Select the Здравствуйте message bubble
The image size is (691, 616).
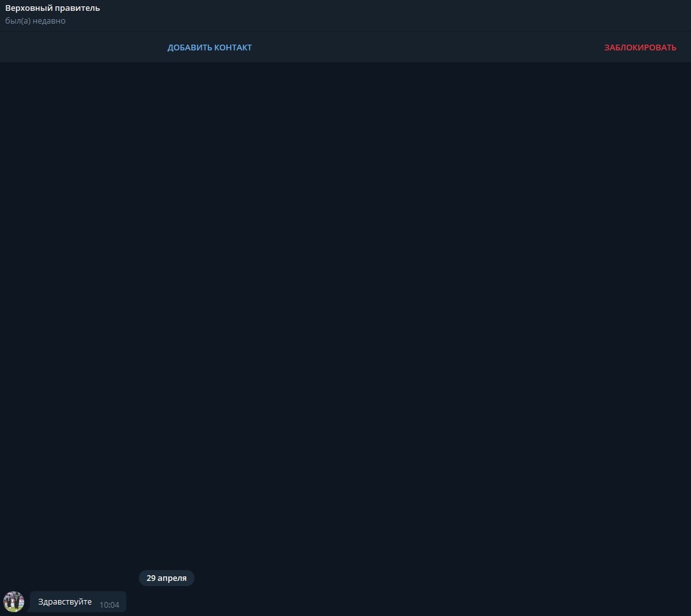tap(78, 602)
